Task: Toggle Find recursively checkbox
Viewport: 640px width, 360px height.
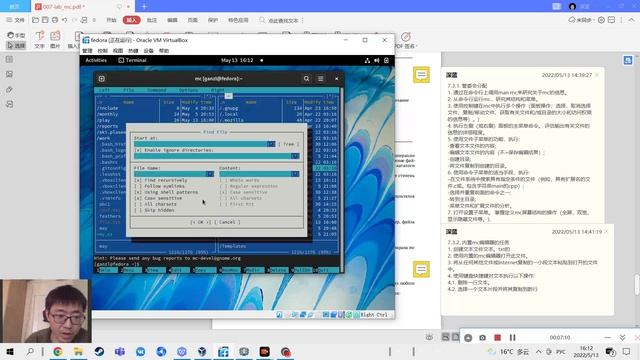Action: click(138, 180)
